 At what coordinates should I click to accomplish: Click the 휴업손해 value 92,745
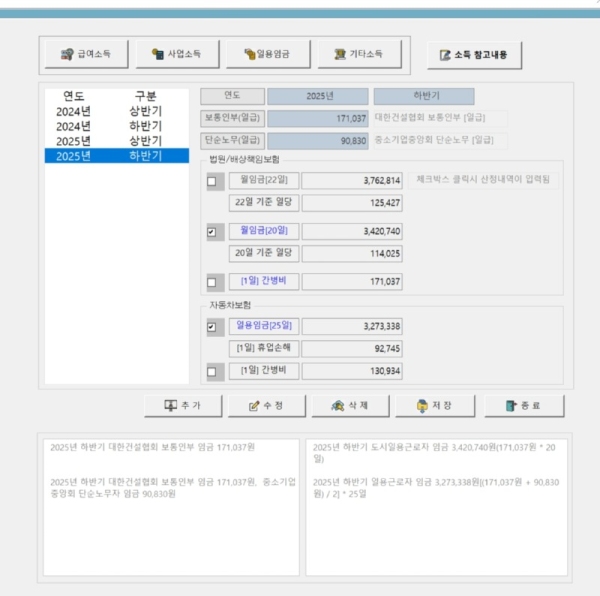[x=352, y=348]
